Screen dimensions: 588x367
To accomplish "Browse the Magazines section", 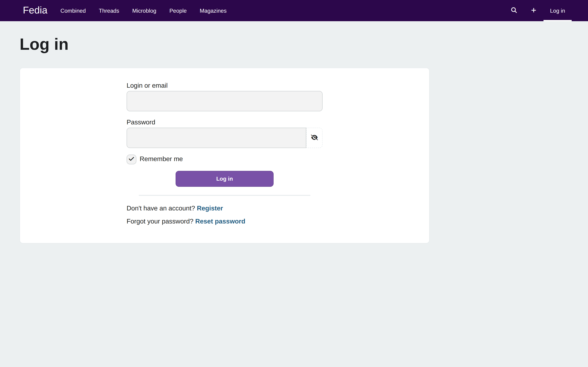I will [x=213, y=11].
